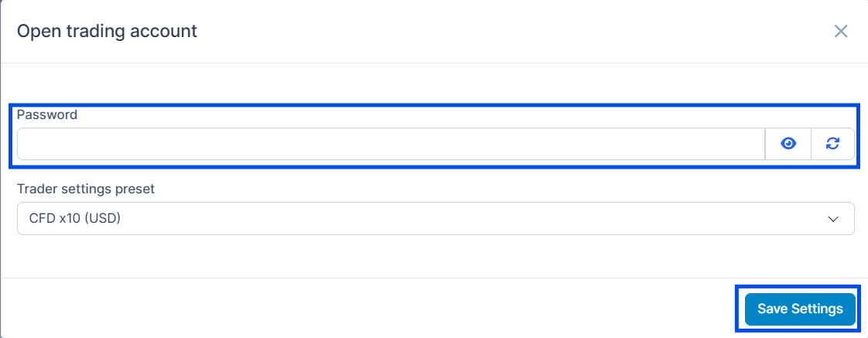This screenshot has width=868, height=338.
Task: Reveal hidden password characters
Action: tap(788, 144)
